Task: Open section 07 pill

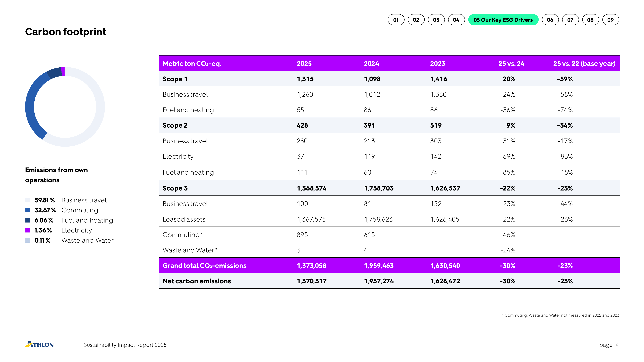Action: [x=570, y=20]
